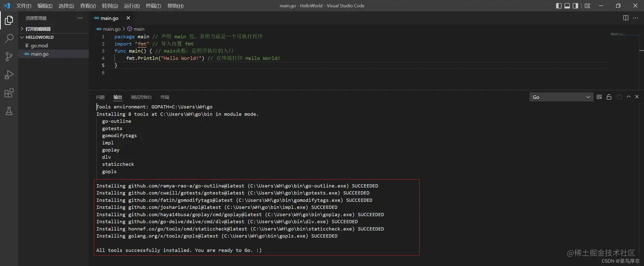The image size is (644, 266).
Task: Switch to the Terminal (终端) panel tab
Action: [x=165, y=97]
